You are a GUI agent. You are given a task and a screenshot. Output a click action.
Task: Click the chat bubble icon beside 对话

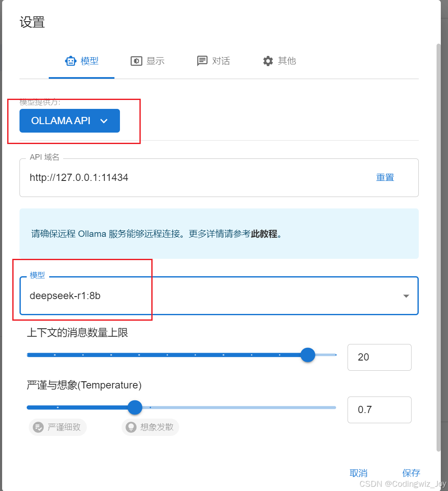pos(202,61)
